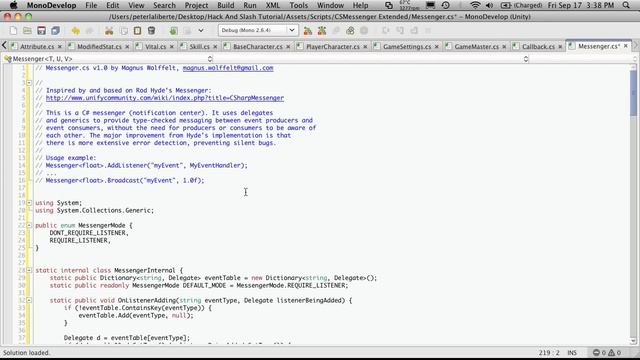Click the clock showing Fri Sep 17 3:38 PM

[x=581, y=5]
